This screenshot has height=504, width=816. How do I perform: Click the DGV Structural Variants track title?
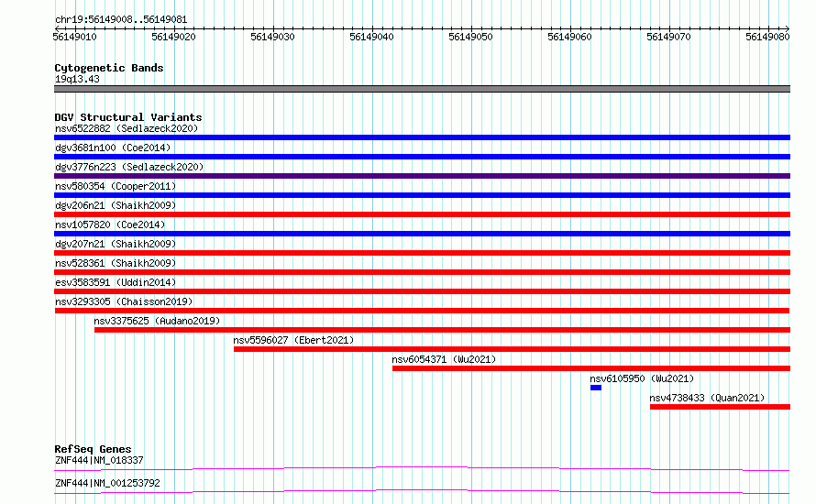[128, 117]
